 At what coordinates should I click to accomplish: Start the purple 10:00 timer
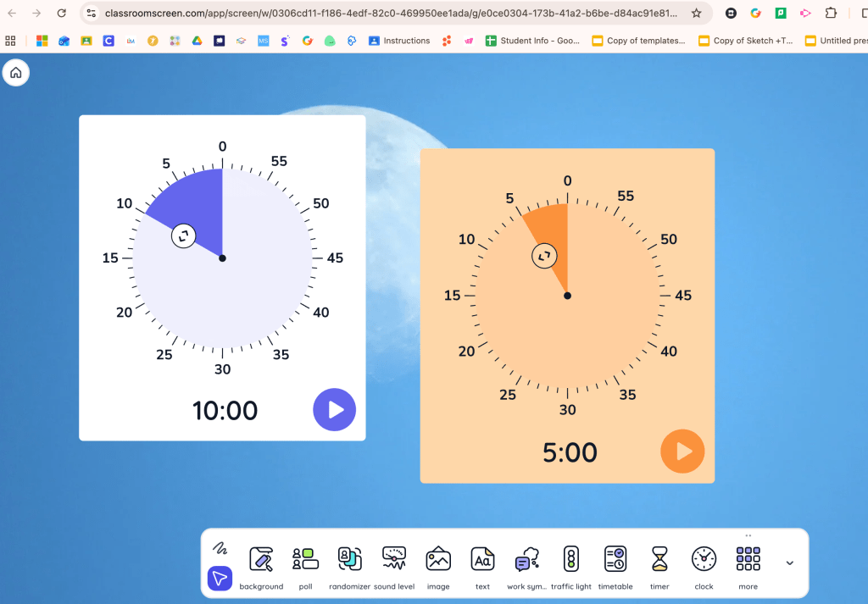pos(335,410)
